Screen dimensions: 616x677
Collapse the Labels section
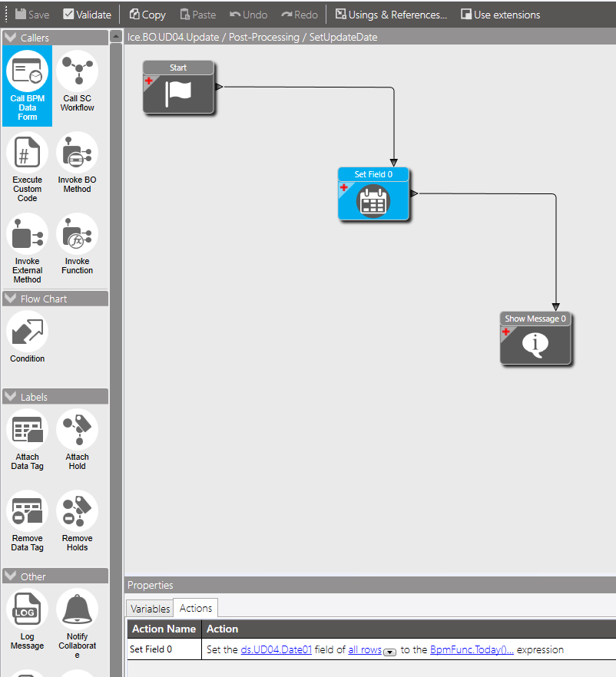pyautogui.click(x=10, y=396)
